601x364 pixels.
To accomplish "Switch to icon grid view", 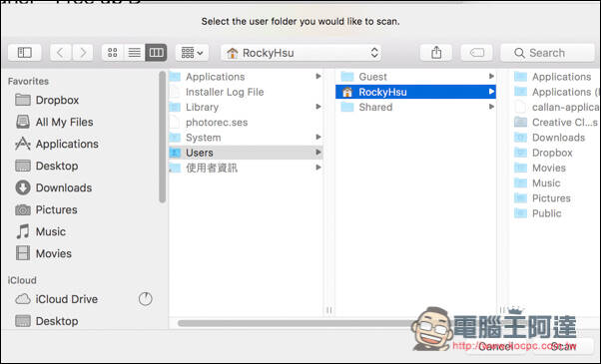I will tap(112, 53).
